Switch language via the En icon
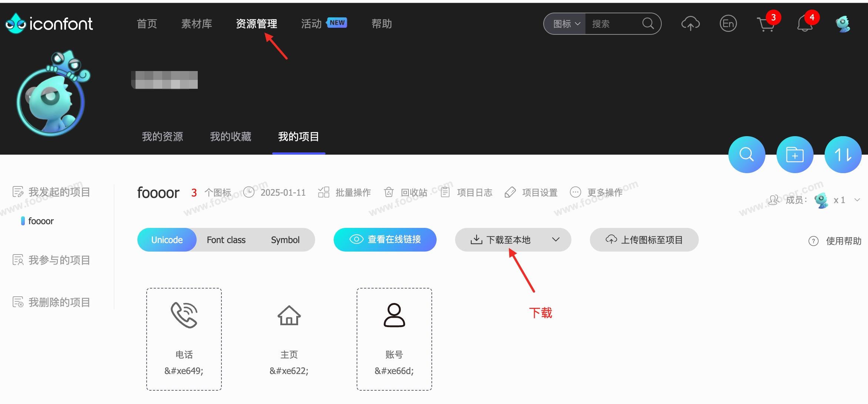This screenshot has height=404, width=868. [728, 24]
